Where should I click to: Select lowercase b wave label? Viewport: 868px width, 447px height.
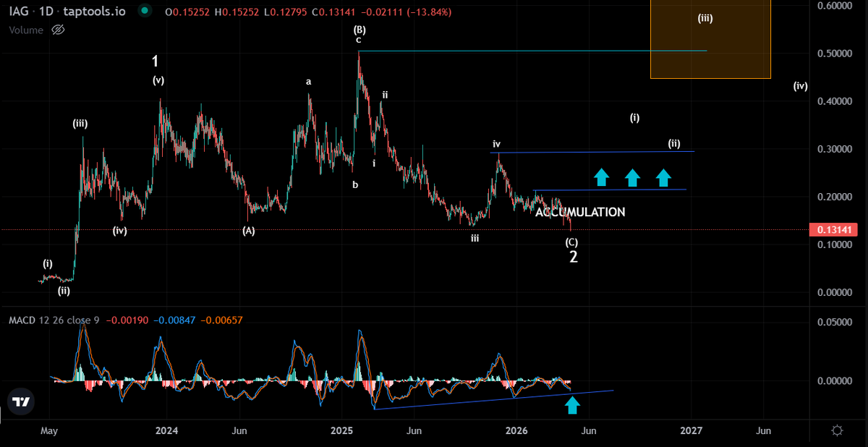click(x=355, y=184)
